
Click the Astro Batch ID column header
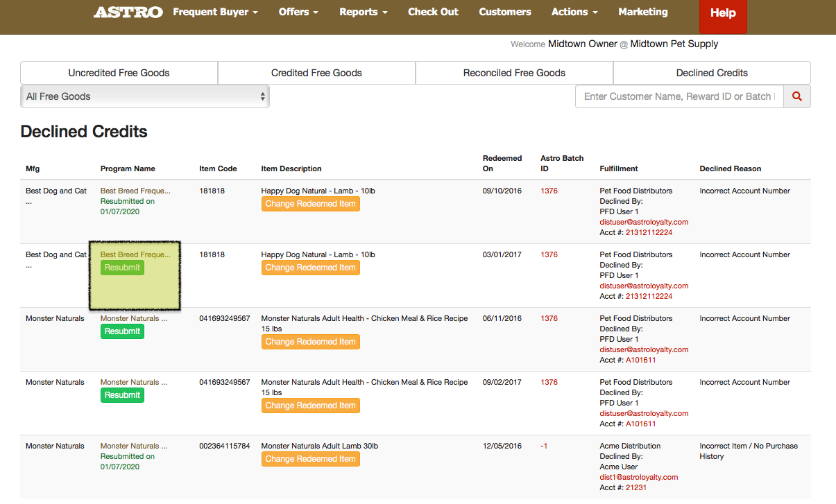pyautogui.click(x=562, y=163)
